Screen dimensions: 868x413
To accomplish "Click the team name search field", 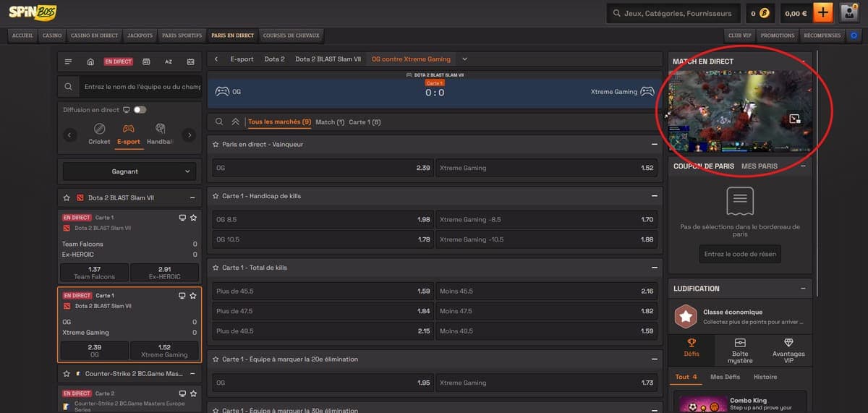I will [142, 87].
